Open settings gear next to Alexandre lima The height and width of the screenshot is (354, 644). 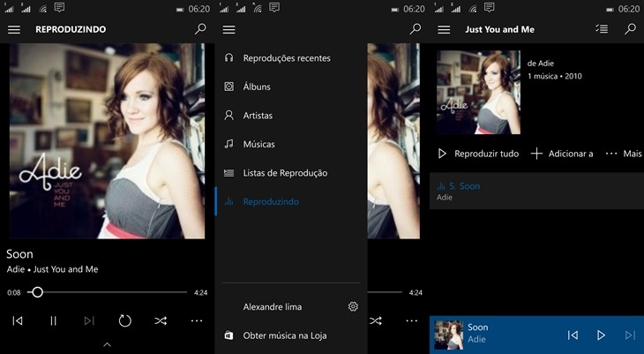pos(353,306)
